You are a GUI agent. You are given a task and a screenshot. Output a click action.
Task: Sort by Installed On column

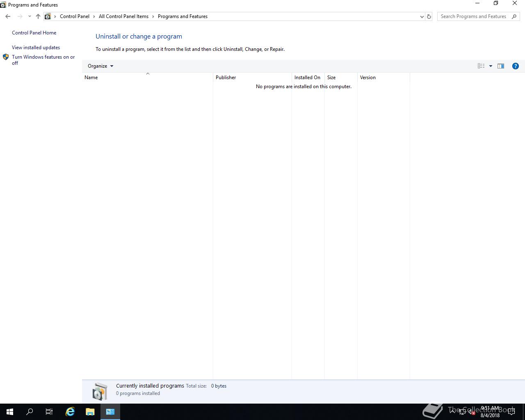click(308, 78)
